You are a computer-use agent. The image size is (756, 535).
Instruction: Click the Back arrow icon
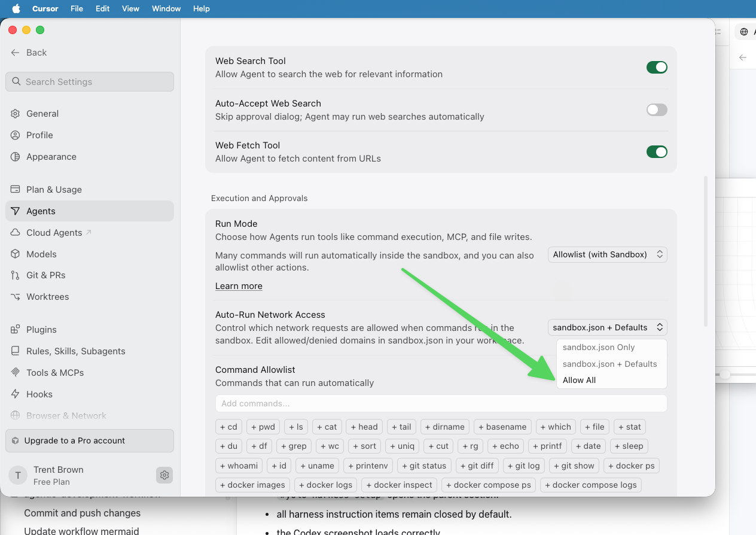click(x=16, y=53)
